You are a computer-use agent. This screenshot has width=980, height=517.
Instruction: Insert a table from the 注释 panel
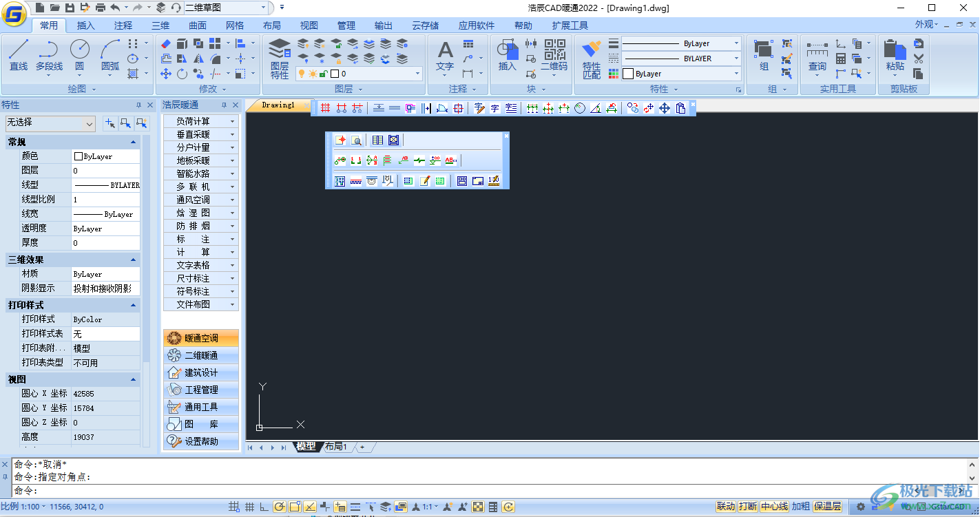click(468, 43)
